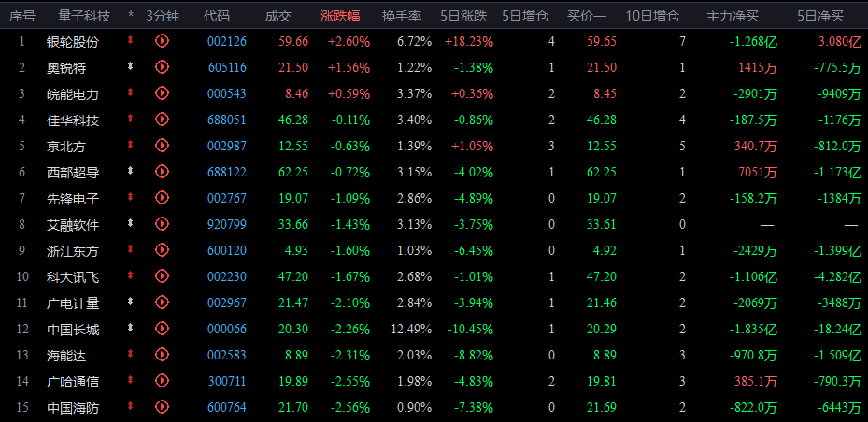Open stock code 300711

coord(227,381)
